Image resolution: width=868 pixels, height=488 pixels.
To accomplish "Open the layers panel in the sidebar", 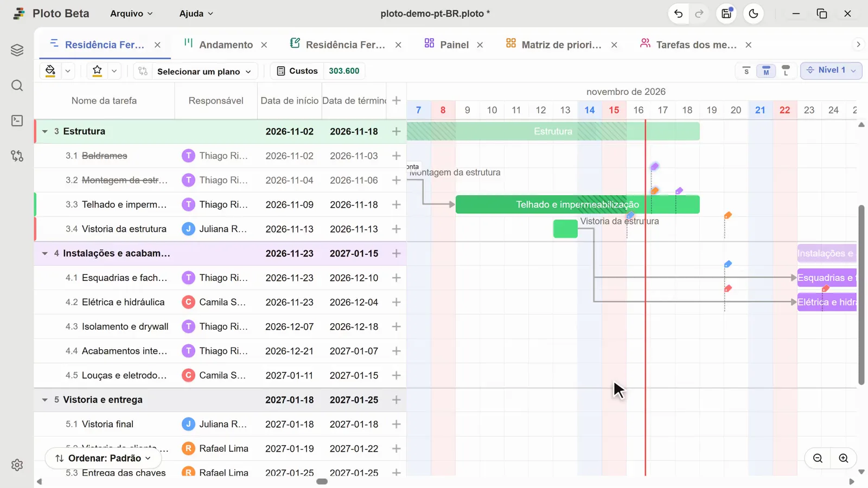I will (17, 50).
